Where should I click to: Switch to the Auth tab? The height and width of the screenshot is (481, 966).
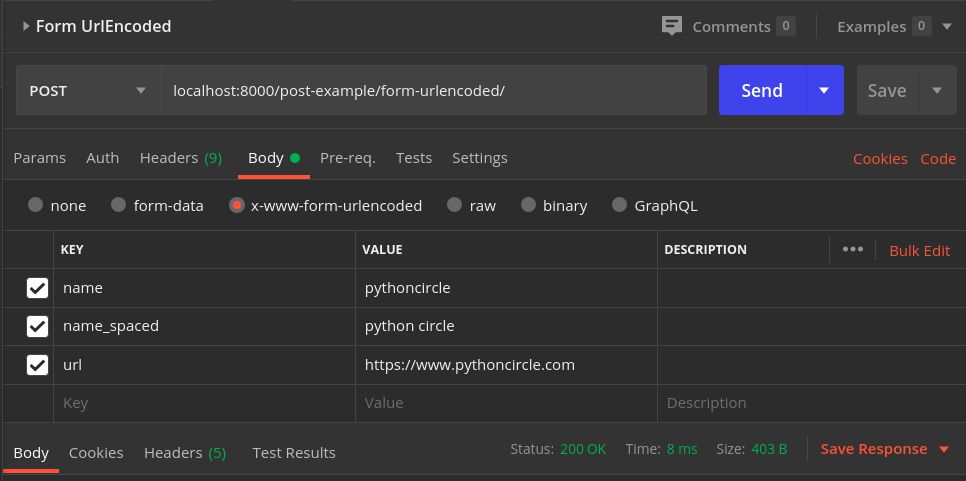(102, 158)
